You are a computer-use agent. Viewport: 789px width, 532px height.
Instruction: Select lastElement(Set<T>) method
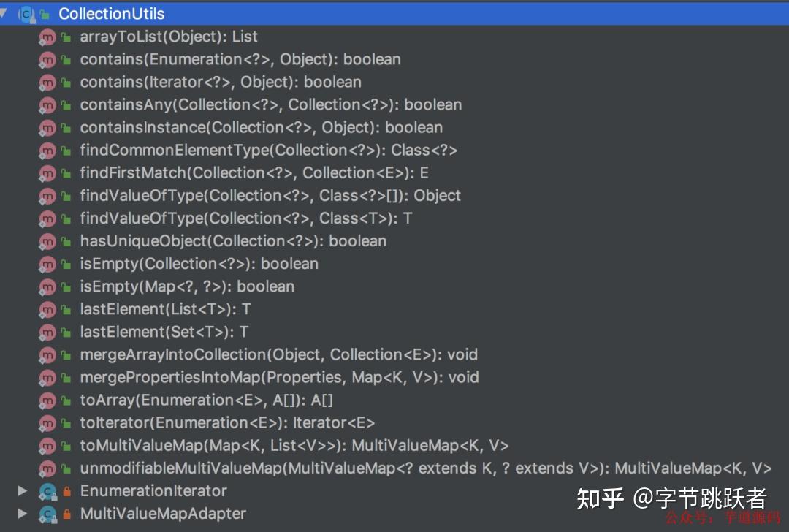coord(164,332)
